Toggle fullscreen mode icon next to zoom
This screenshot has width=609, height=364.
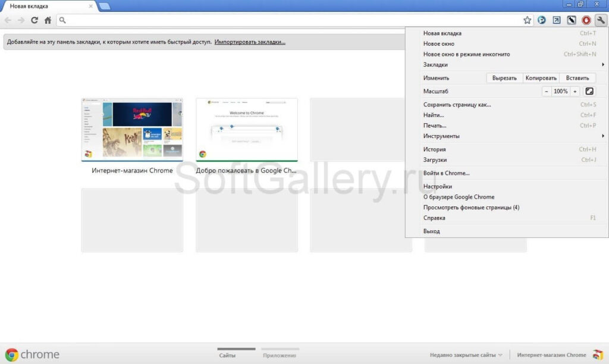coord(589,91)
